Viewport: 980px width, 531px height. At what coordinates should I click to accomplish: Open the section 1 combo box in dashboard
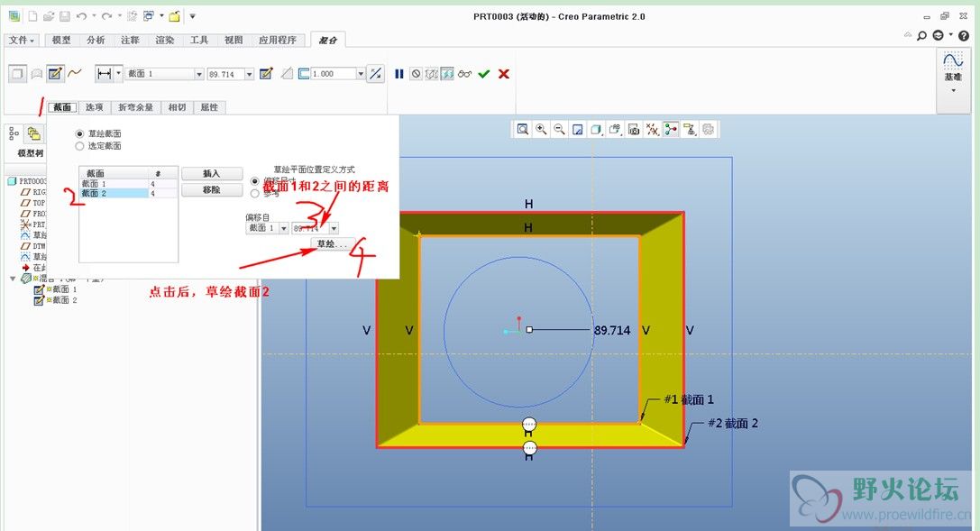point(199,74)
